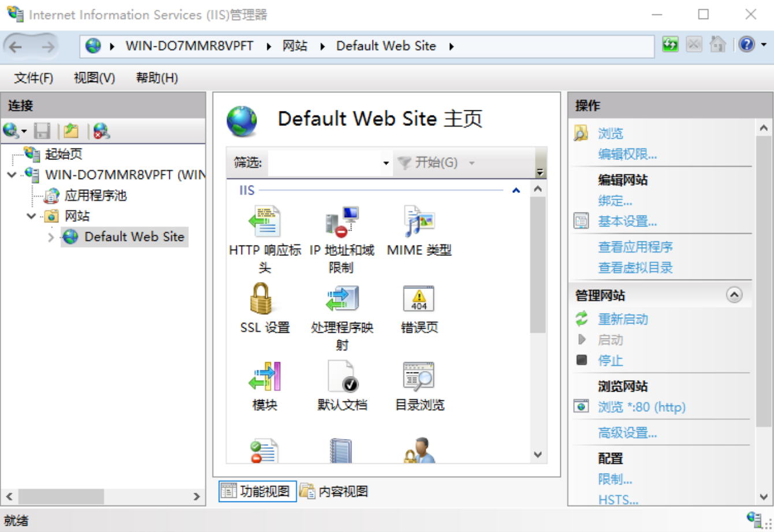774x532 pixels.
Task: Click the icon beside 基本设置...
Action: pyautogui.click(x=581, y=221)
